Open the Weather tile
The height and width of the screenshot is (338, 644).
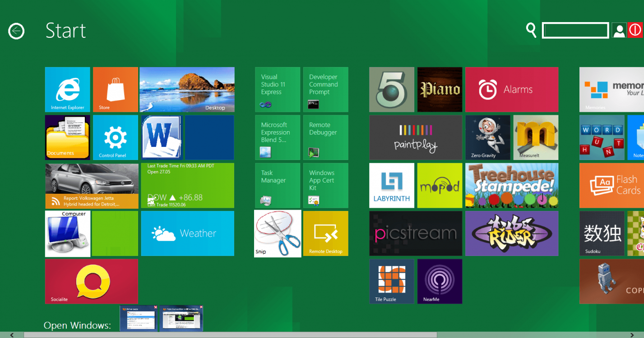(188, 233)
